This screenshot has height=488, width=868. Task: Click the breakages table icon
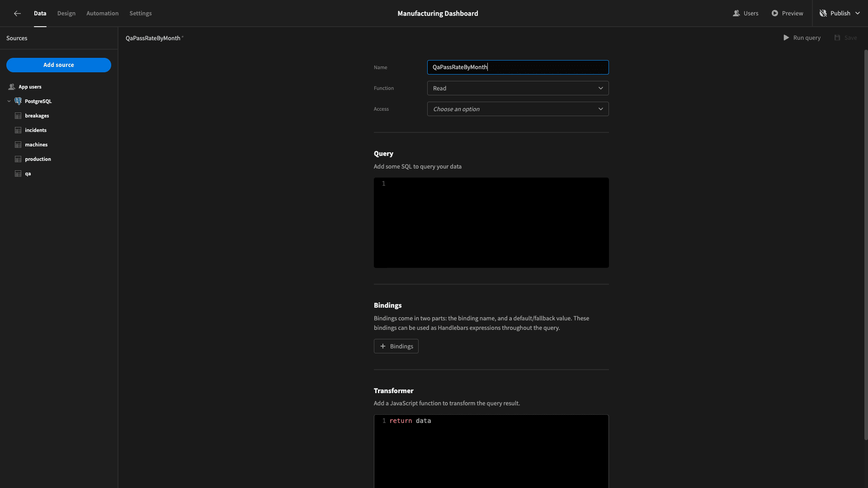click(18, 116)
